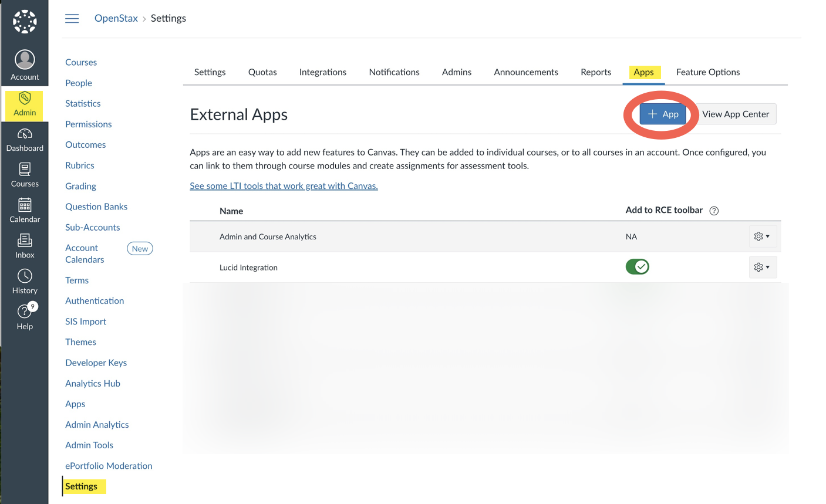Open the Inbox from the global navigation
Image resolution: width=826 pixels, height=504 pixels.
(x=25, y=245)
